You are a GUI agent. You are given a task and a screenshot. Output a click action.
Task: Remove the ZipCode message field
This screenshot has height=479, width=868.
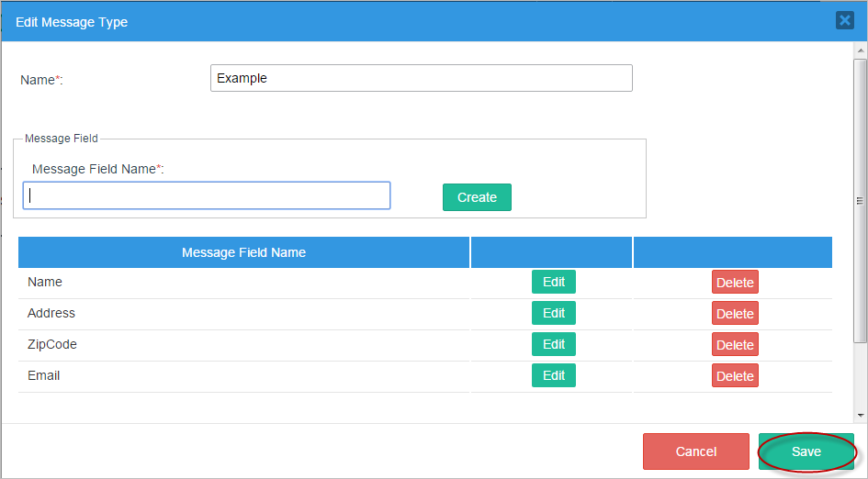735,345
